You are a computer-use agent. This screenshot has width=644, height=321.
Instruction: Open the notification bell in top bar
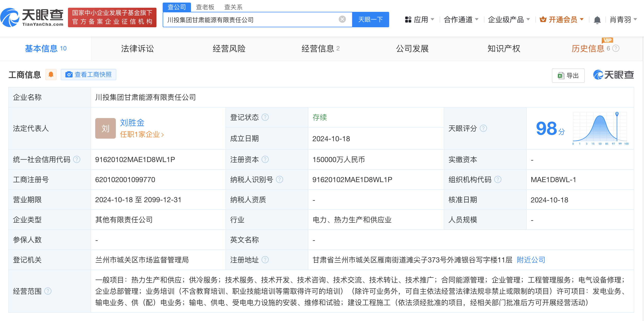pyautogui.click(x=597, y=20)
